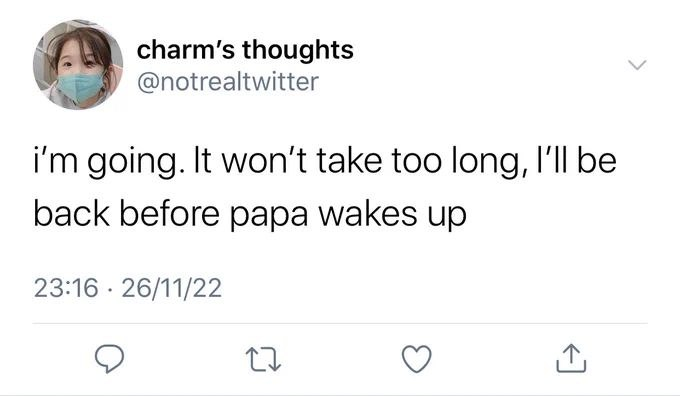Click the words "papa wakes up" in the tweet

pos(348,216)
